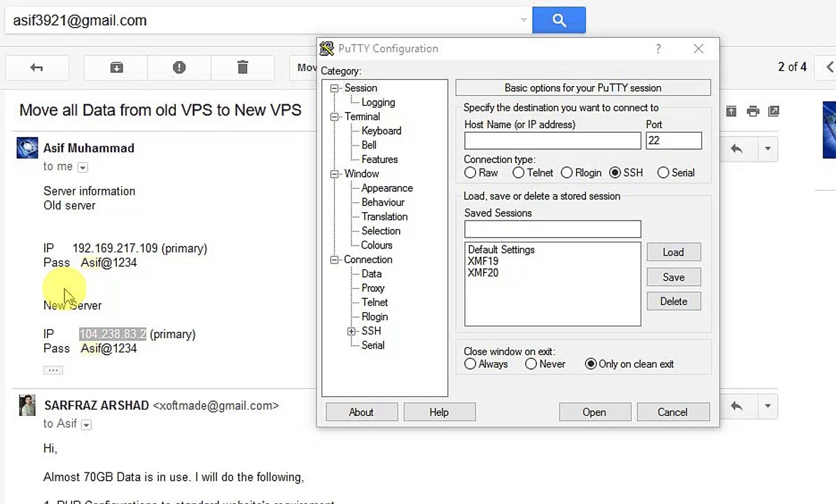Click PuTTY help question mark button
Screen dimensions: 836x504
[658, 48]
